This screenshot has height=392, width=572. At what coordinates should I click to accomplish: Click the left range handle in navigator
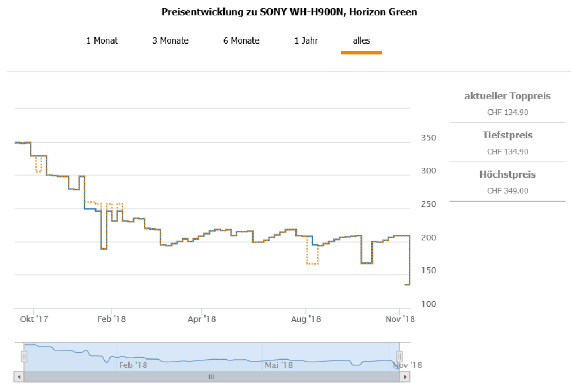click(x=24, y=356)
